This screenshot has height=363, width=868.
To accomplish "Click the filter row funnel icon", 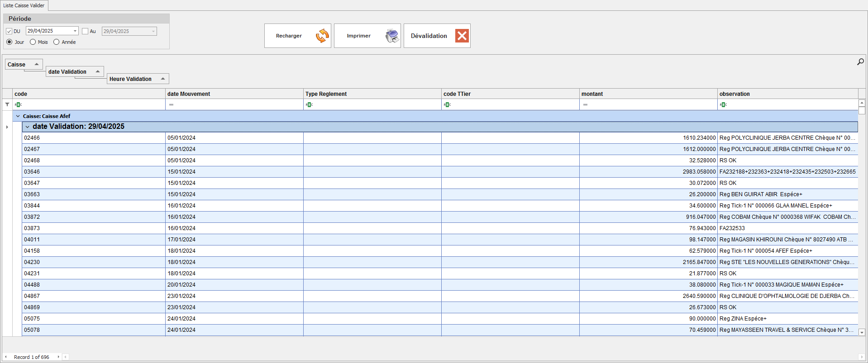I will 7,104.
